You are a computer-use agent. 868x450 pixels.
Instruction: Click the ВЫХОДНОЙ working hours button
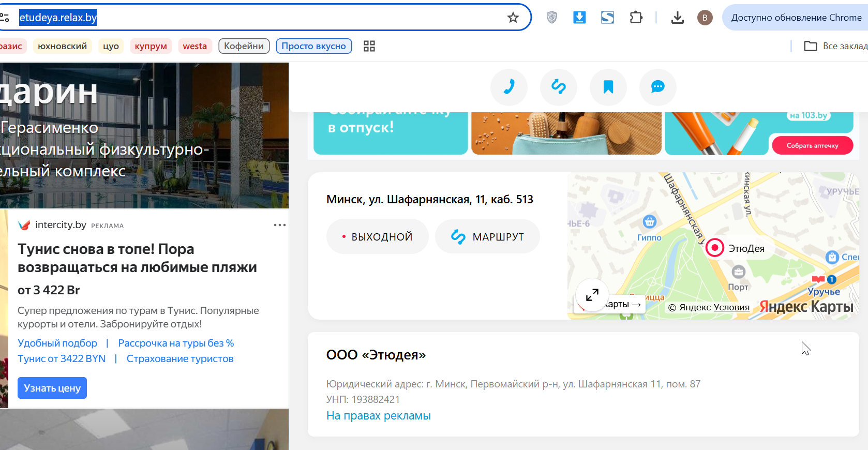click(378, 237)
